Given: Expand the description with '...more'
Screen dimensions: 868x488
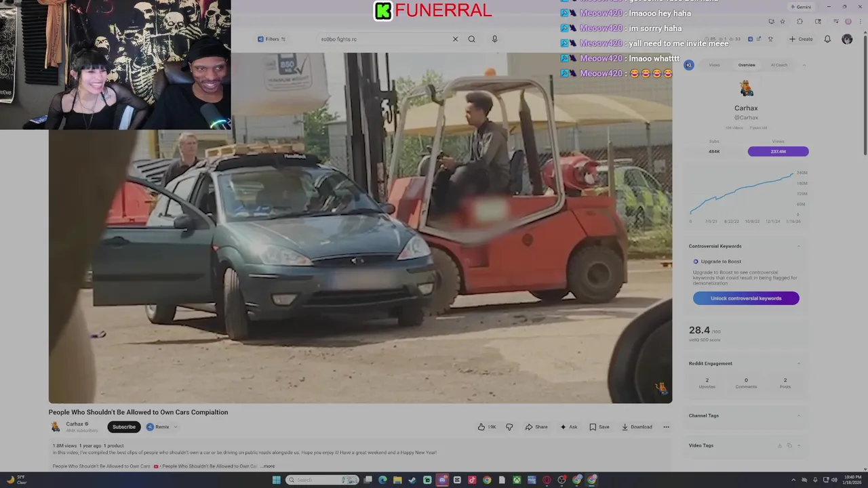Looking at the screenshot, I should pyautogui.click(x=268, y=466).
